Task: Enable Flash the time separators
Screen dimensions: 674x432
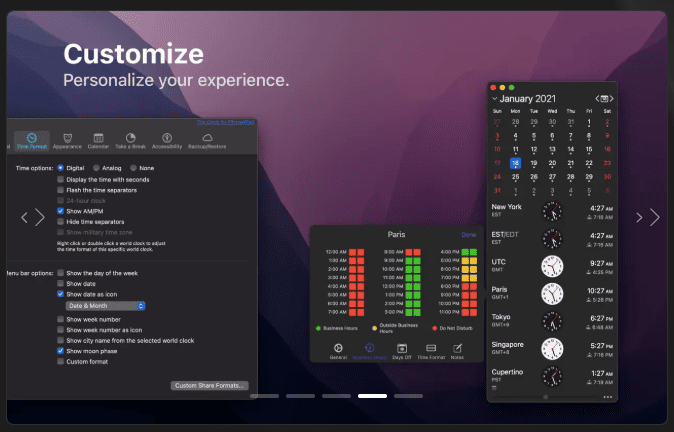Action: click(60, 190)
